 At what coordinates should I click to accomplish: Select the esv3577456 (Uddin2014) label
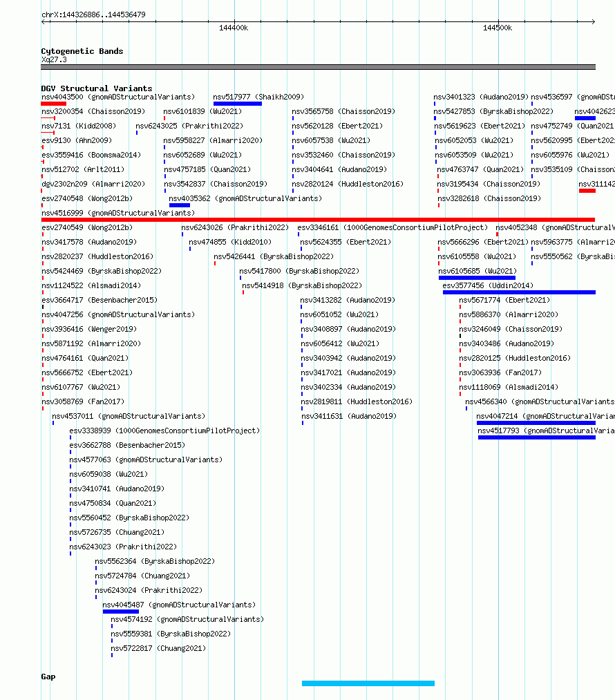pos(488,285)
